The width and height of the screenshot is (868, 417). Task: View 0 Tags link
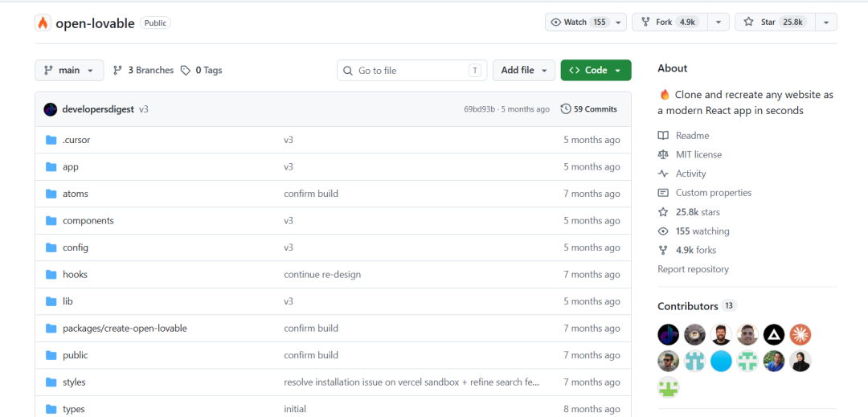pyautogui.click(x=202, y=70)
